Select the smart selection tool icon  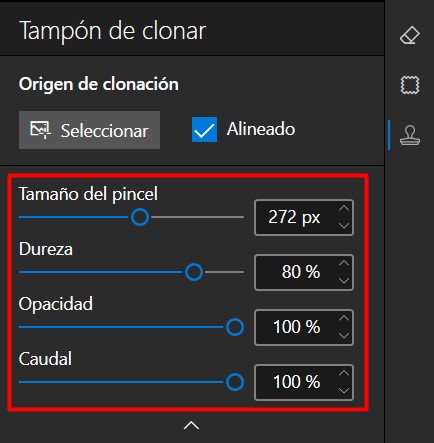[x=410, y=85]
